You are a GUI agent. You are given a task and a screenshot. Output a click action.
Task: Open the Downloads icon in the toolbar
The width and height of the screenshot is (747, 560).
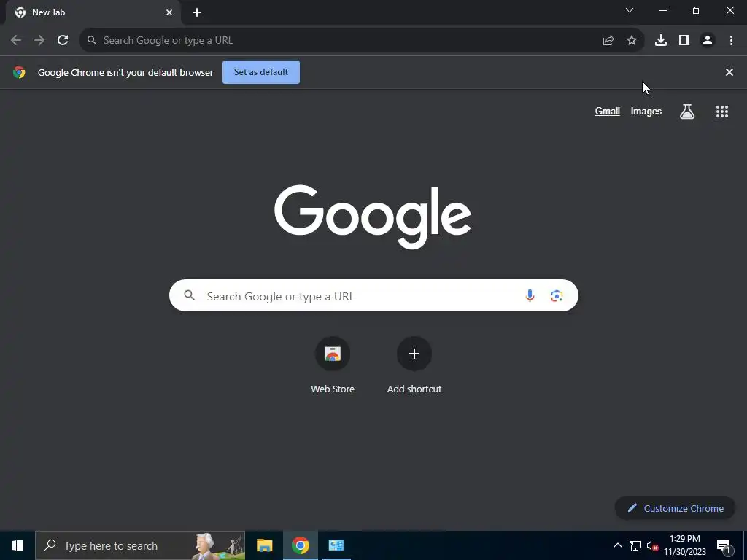[661, 41]
